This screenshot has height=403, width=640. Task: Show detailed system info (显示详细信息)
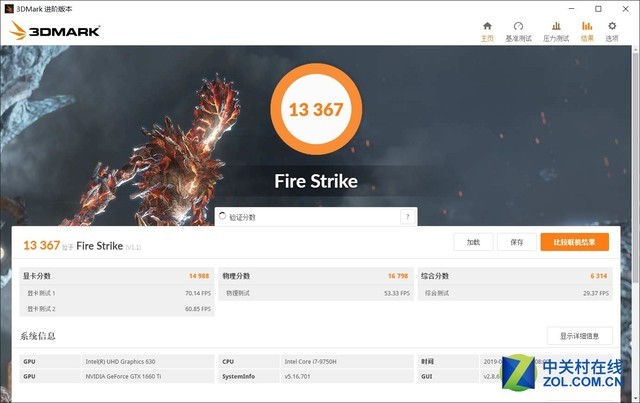tap(579, 336)
